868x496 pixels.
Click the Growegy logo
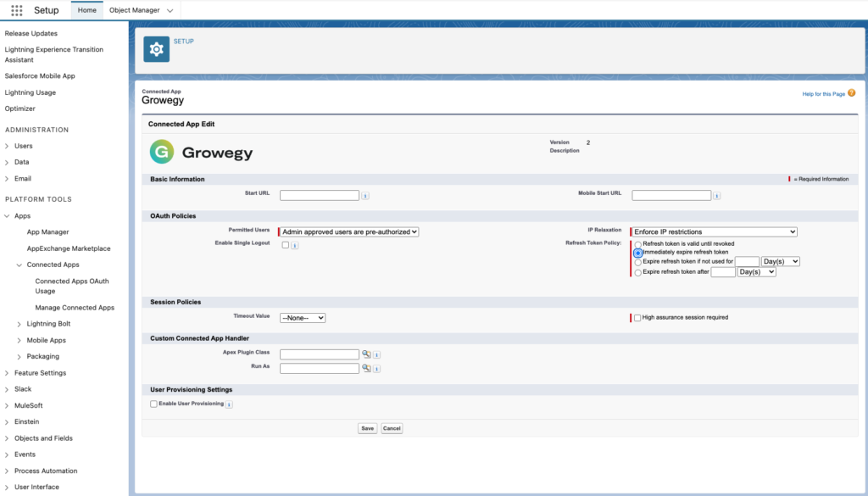pos(201,153)
